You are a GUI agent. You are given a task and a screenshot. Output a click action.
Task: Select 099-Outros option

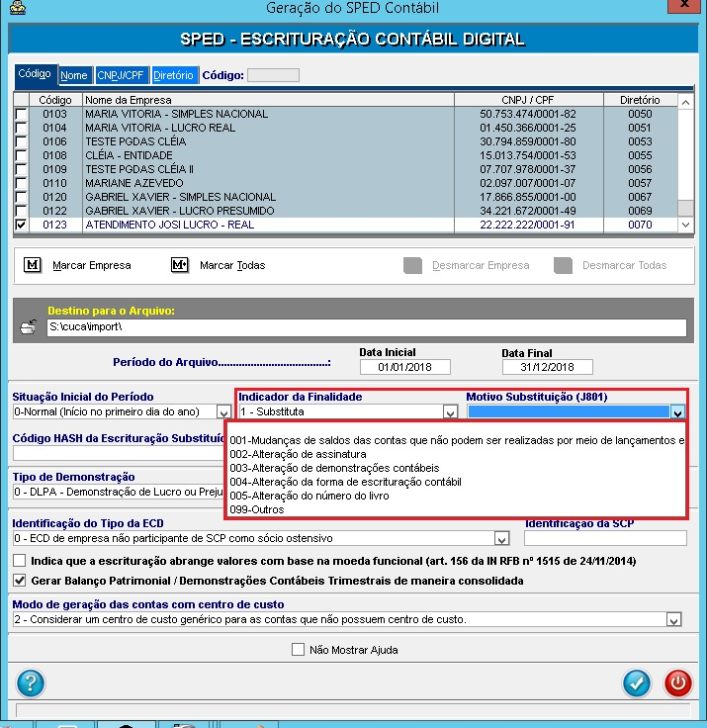457,509
